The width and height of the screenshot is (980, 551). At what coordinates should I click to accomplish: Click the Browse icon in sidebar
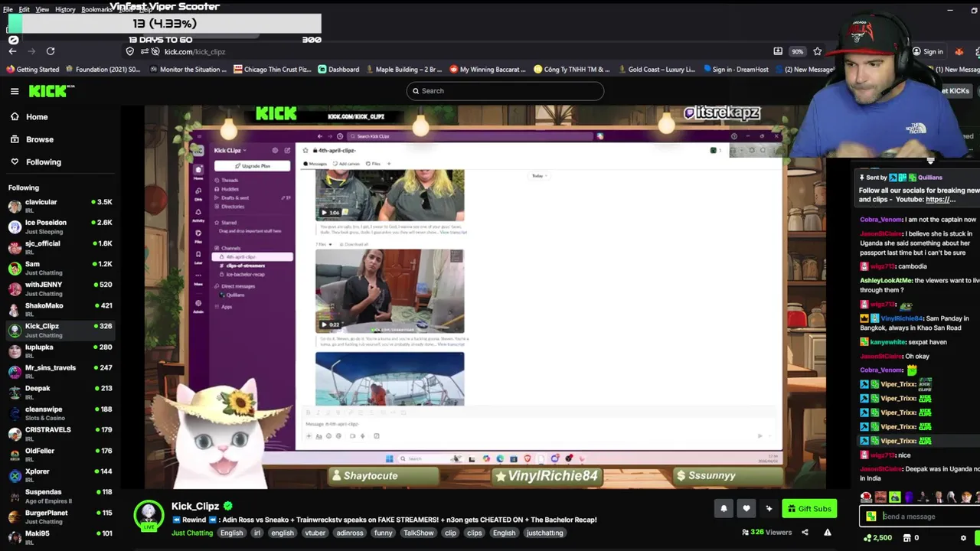pyautogui.click(x=15, y=139)
